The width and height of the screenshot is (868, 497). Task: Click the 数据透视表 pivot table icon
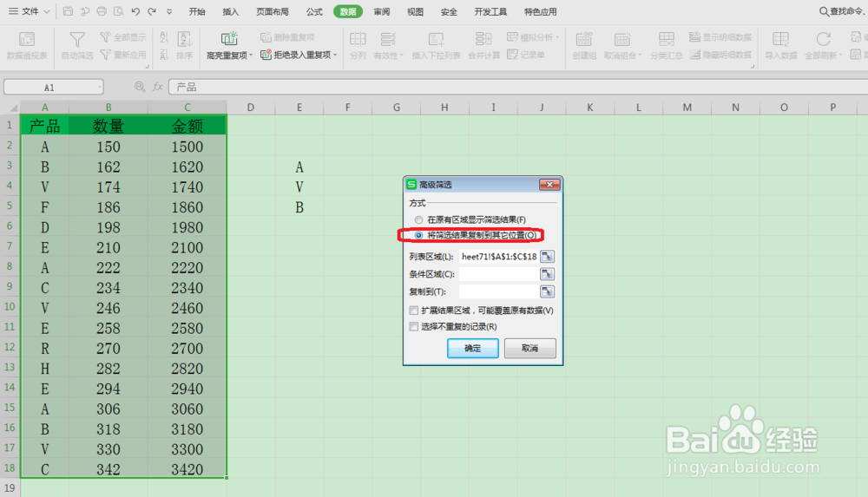(27, 39)
